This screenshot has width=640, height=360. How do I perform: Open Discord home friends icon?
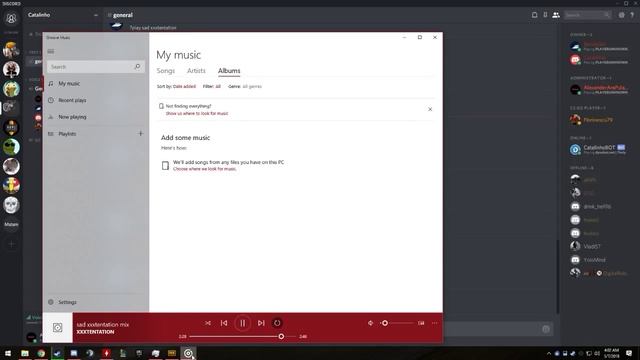[11, 18]
